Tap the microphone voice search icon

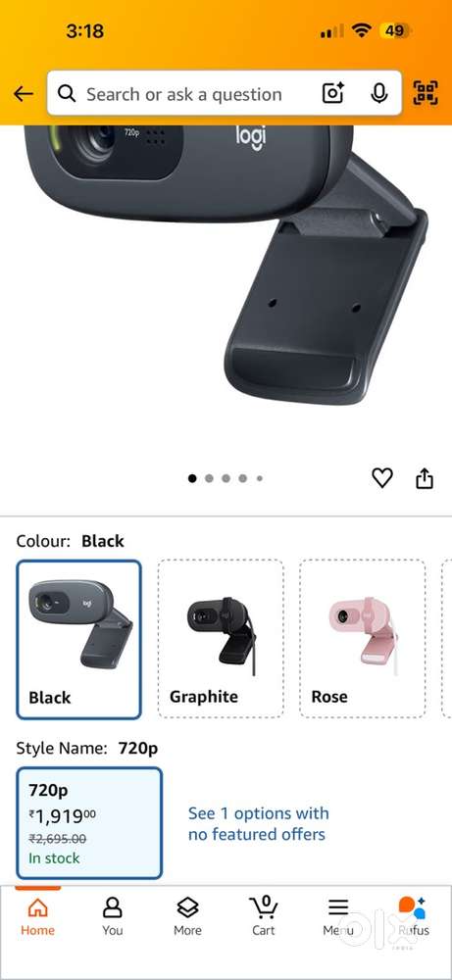click(x=377, y=94)
